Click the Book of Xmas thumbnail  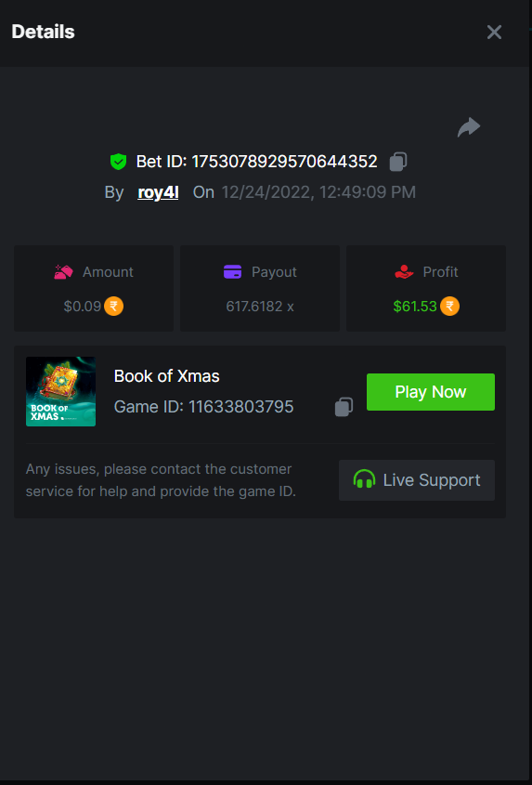click(60, 391)
